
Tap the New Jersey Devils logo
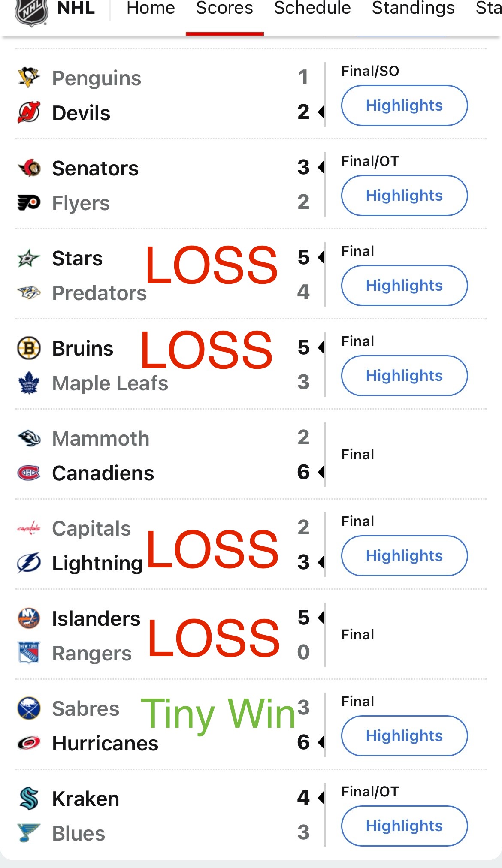pyautogui.click(x=29, y=112)
